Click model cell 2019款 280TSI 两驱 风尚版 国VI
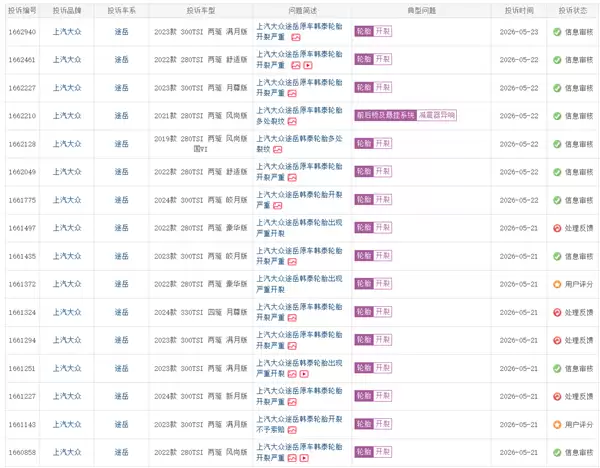This screenshot has width=600, height=468. pyautogui.click(x=201, y=144)
